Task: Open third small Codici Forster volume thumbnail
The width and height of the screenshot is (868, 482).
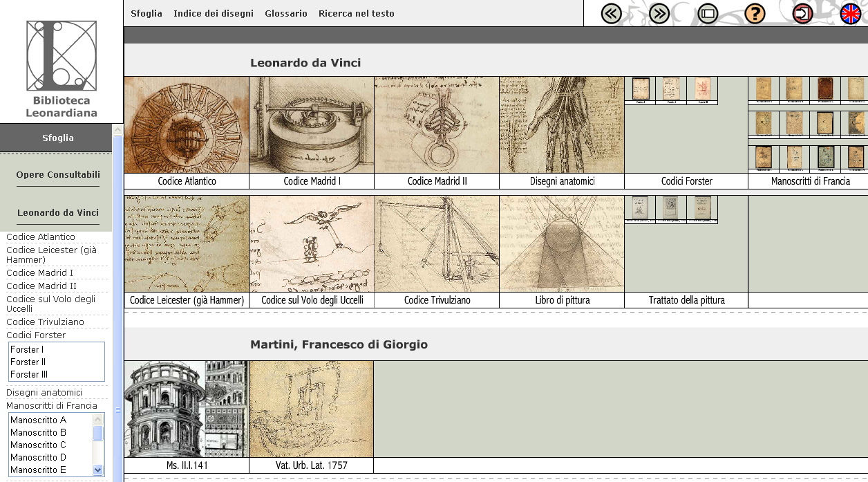Action: [x=702, y=90]
